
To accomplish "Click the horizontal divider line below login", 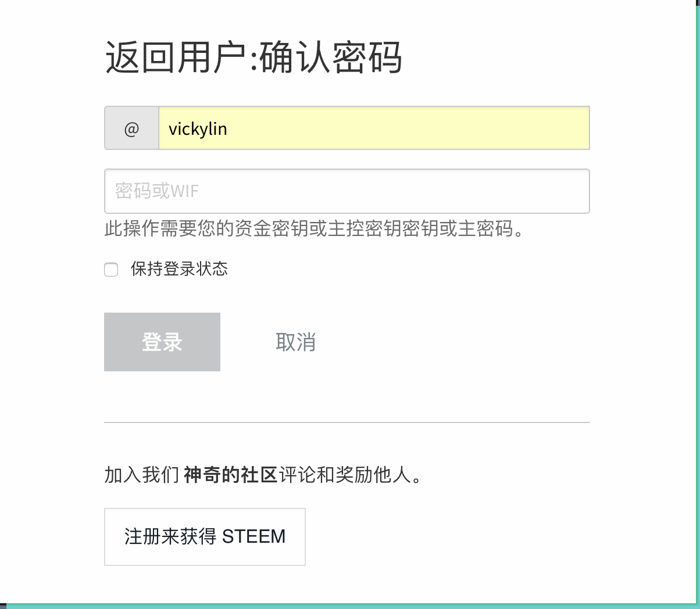I will 347,422.
